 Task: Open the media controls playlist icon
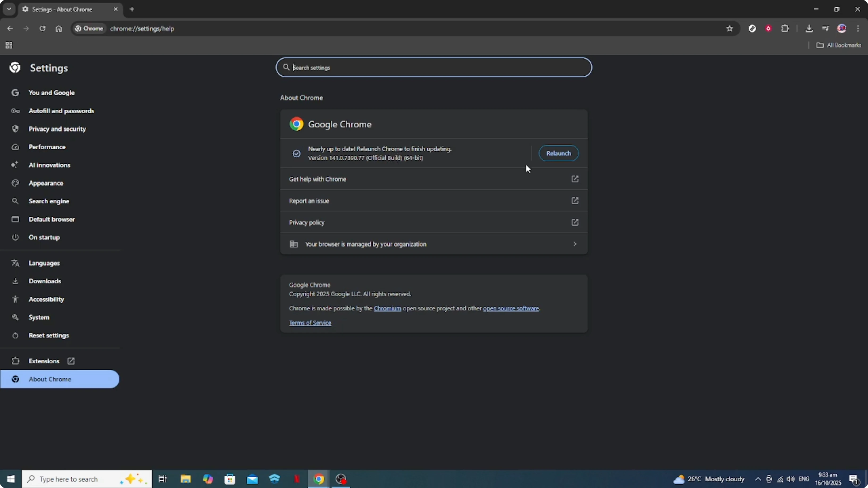[825, 29]
